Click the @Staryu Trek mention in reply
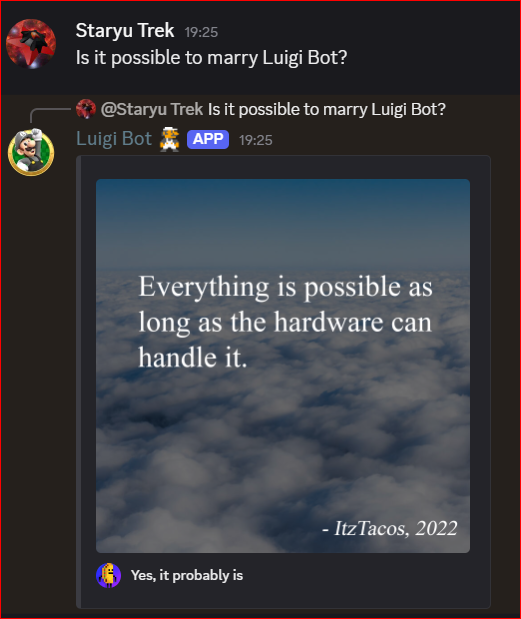The image size is (521, 619). 152,109
